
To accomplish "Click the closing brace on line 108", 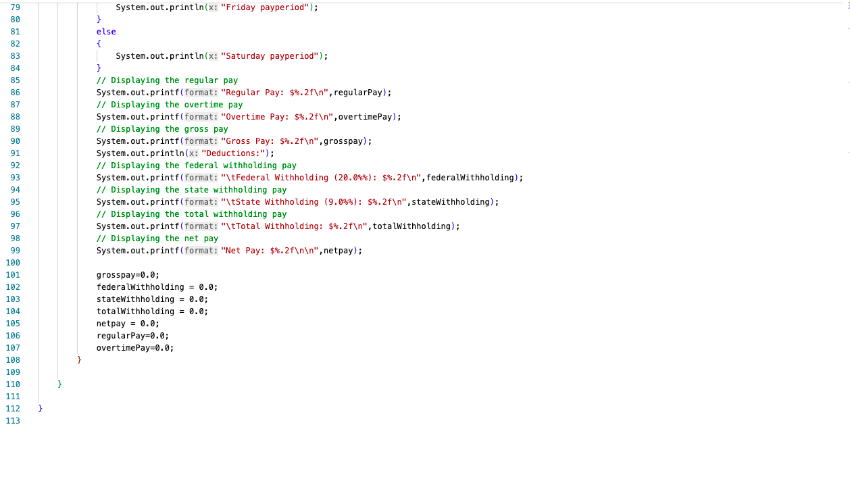I will pyautogui.click(x=78, y=360).
